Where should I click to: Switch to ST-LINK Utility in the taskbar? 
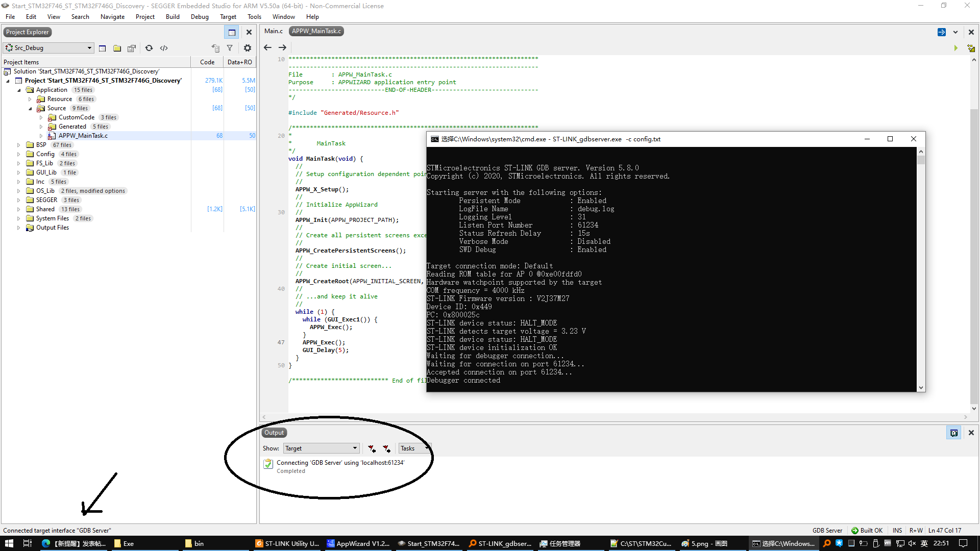pyautogui.click(x=287, y=543)
